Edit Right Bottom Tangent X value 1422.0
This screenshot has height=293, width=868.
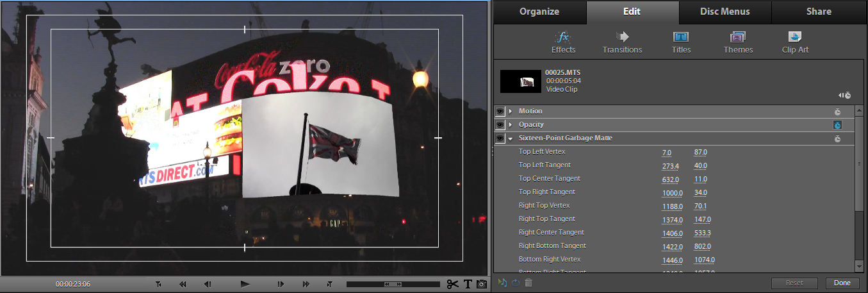coord(673,247)
